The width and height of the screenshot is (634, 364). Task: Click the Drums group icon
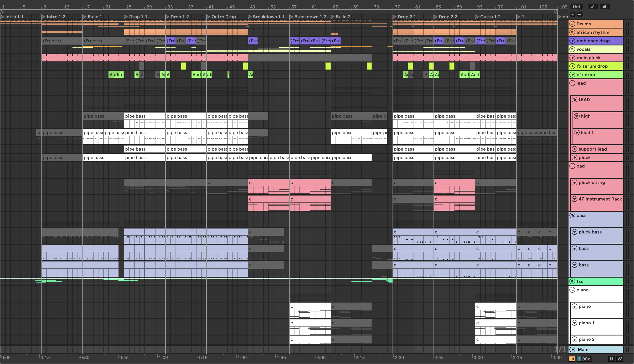pyautogui.click(x=572, y=24)
